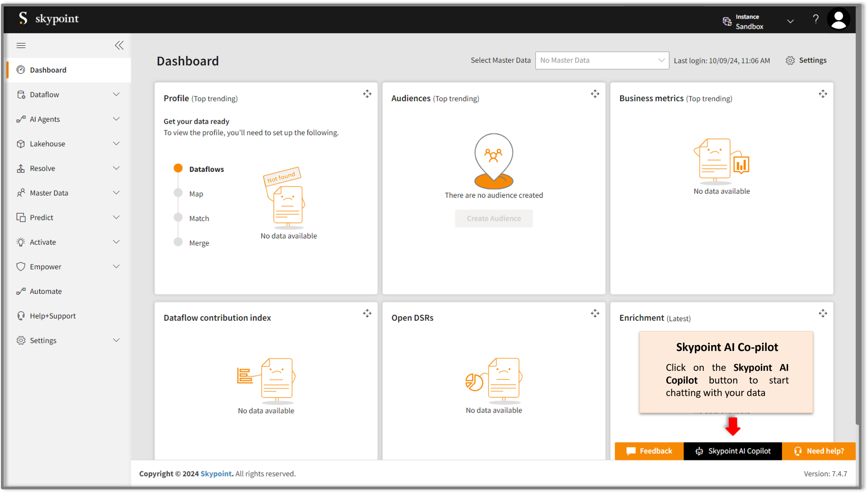Expand the Lakehouse sidebar menu
Screen dimensions: 868x493
click(68, 144)
